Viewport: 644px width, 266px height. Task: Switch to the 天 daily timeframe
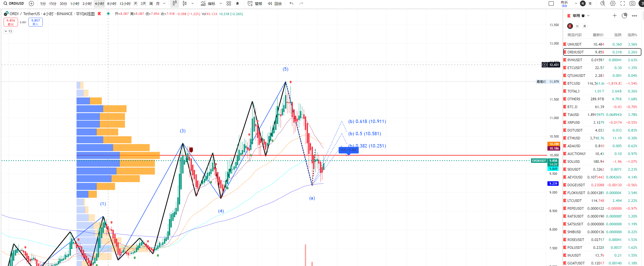click(x=136, y=3)
